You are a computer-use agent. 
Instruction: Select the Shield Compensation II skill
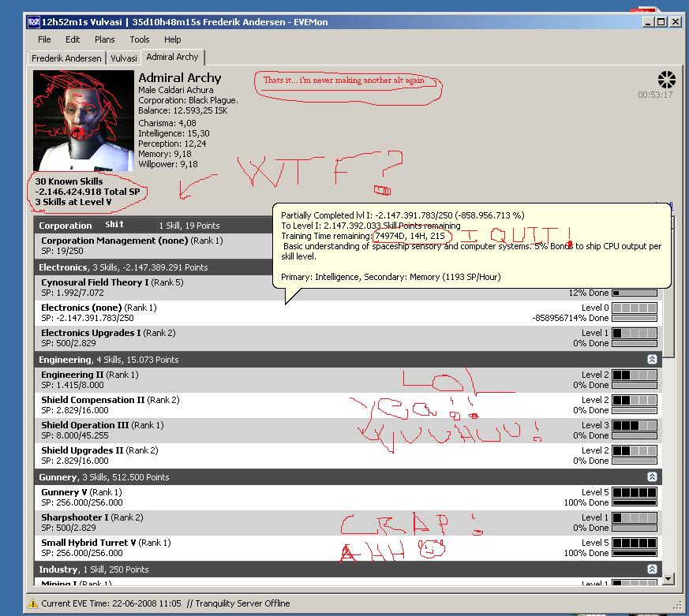pyautogui.click(x=348, y=405)
